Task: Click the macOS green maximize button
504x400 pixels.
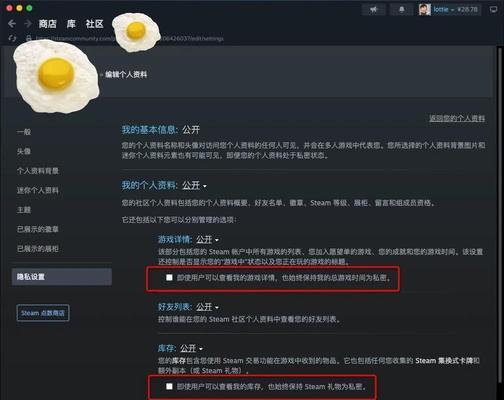Action: point(29,8)
